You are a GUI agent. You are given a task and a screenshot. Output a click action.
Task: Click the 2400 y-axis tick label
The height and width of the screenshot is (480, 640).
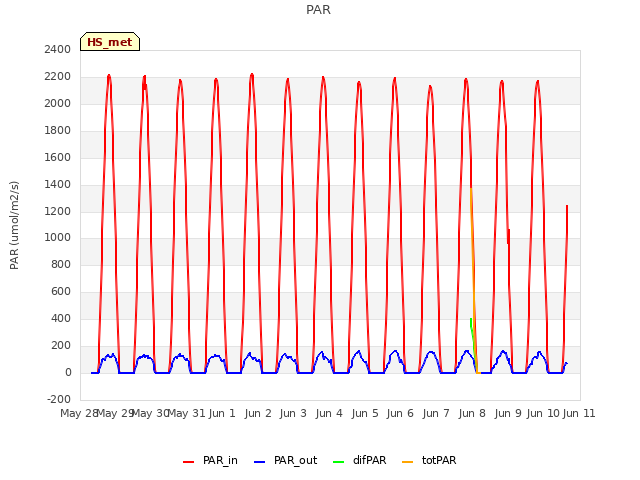click(x=58, y=50)
